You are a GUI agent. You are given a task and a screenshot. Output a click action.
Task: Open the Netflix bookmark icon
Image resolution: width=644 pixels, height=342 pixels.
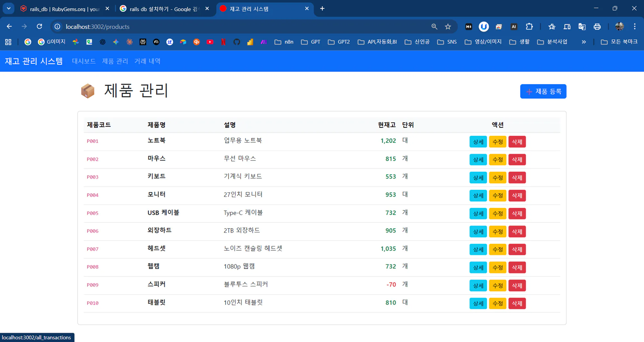coord(223,42)
